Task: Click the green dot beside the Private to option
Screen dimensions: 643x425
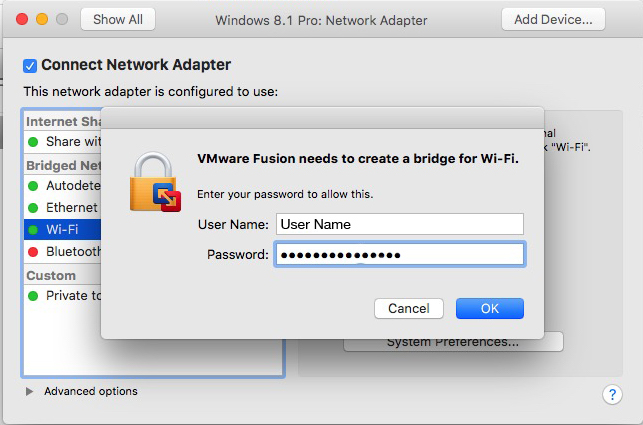Action: (33, 295)
